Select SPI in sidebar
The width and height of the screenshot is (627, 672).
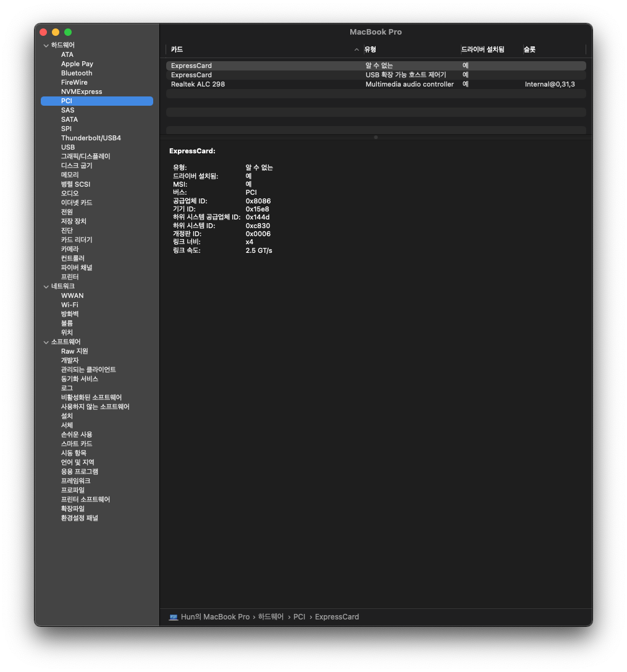[x=66, y=129]
